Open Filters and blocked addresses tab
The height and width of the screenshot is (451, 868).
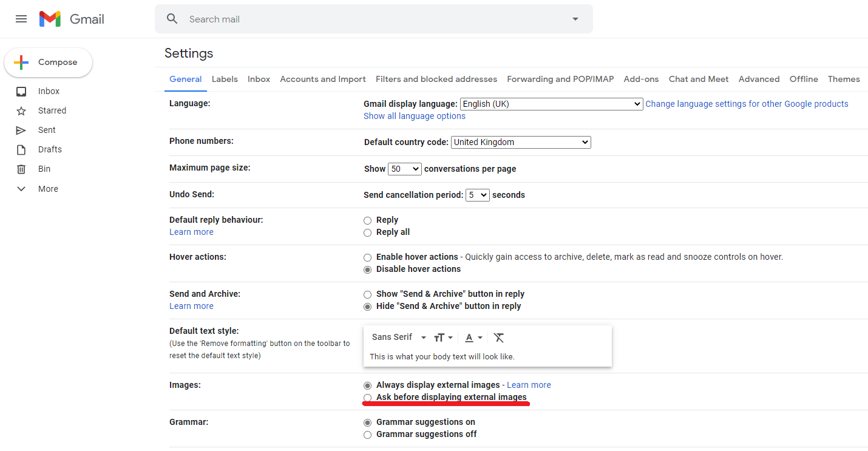[x=436, y=79]
